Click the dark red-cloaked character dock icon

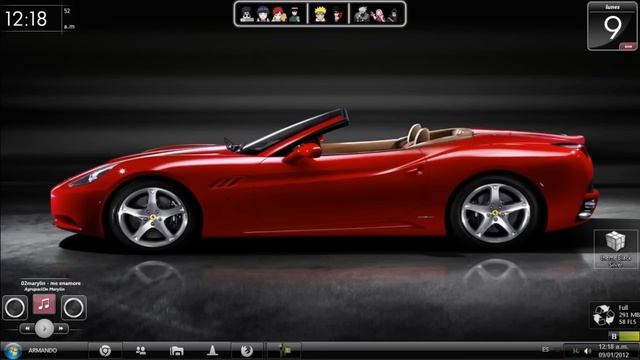(x=337, y=15)
